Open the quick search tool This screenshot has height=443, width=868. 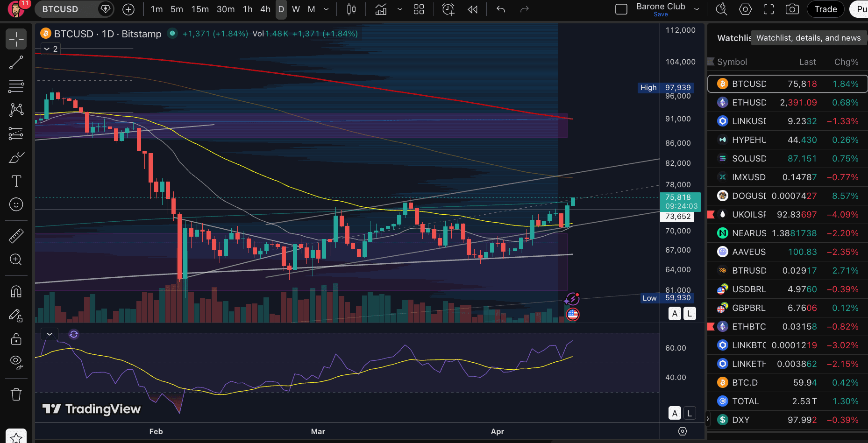[x=721, y=9]
